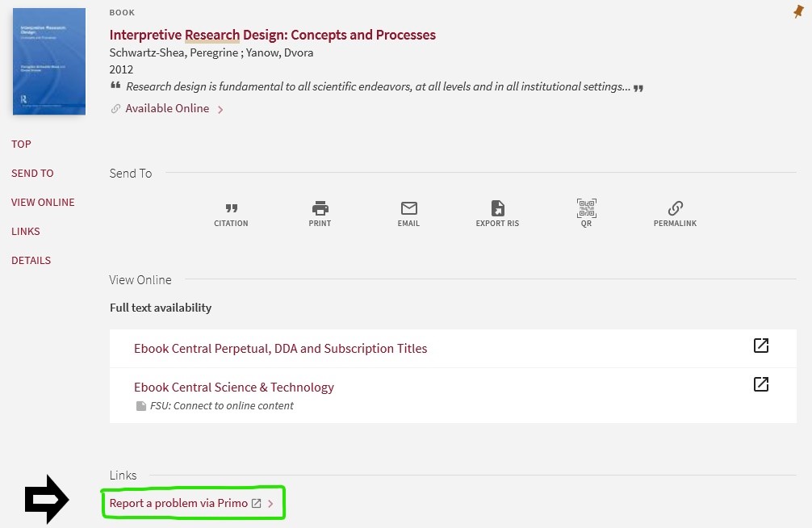This screenshot has height=528, width=812.
Task: Click the external icon after Report a problem
Action: [x=257, y=503]
